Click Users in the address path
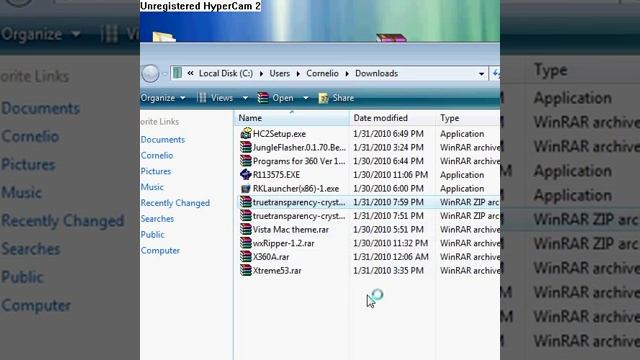 coord(280,73)
